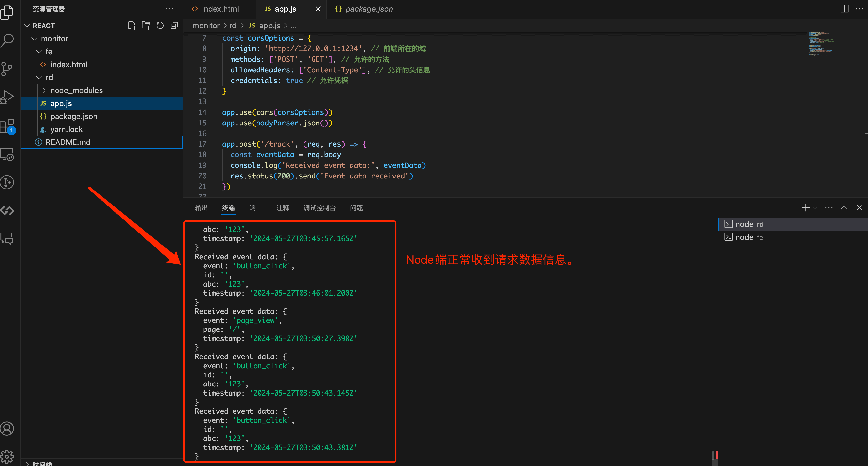Refresh the explorer file tree
The image size is (868, 466).
[160, 26]
